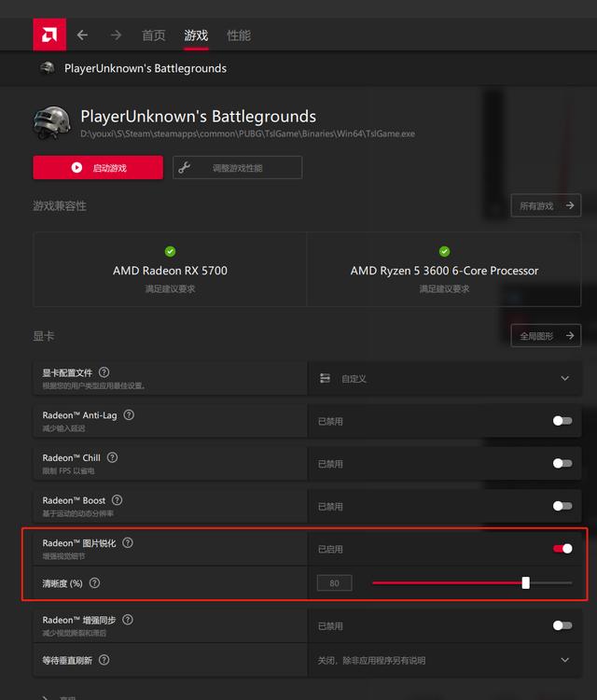Click help icon beside Radeon Chill
597x700 pixels.
click(113, 457)
